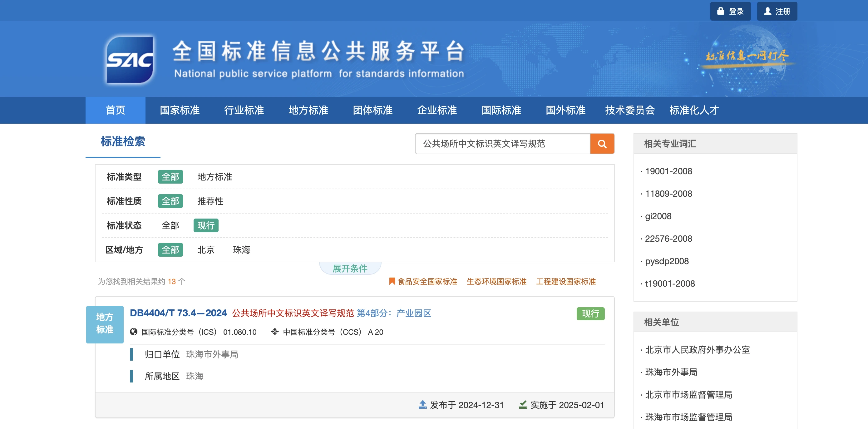868x429 pixels.
Task: Click the globe icon before 国际标准分类号
Action: [133, 332]
